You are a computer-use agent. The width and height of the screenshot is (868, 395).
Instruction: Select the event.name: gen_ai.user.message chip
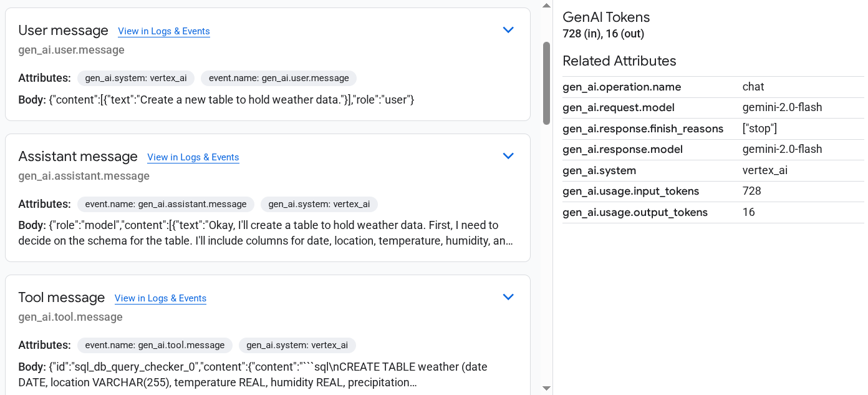[x=279, y=78]
